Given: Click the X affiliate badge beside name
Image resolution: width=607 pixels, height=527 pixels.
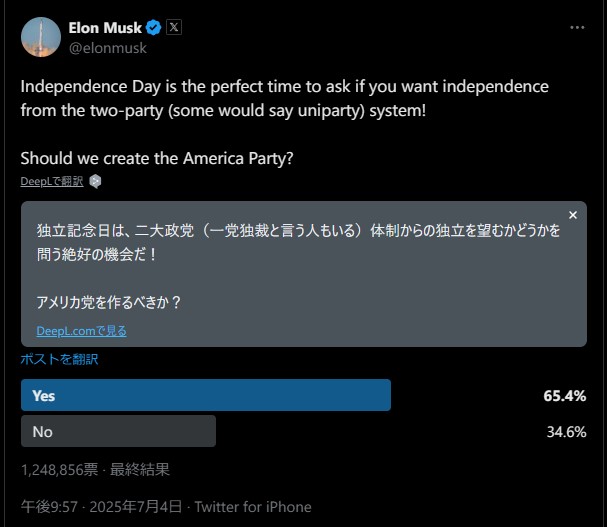Looking at the screenshot, I should [173, 28].
